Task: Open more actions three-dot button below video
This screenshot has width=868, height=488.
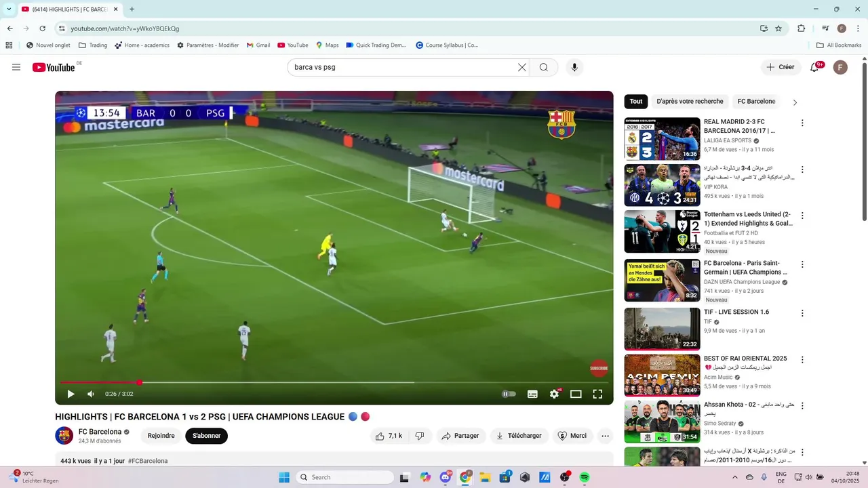Action: pyautogui.click(x=606, y=436)
